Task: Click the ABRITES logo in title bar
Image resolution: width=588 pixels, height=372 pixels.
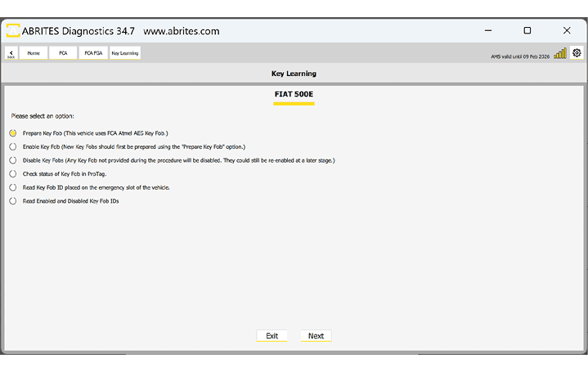Action: pos(15,31)
